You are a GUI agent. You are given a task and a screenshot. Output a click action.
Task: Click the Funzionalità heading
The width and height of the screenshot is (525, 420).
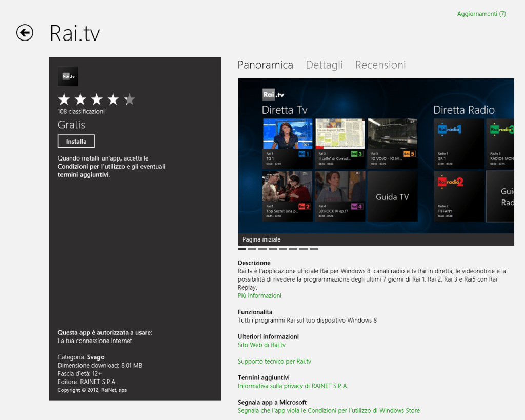pos(255,312)
